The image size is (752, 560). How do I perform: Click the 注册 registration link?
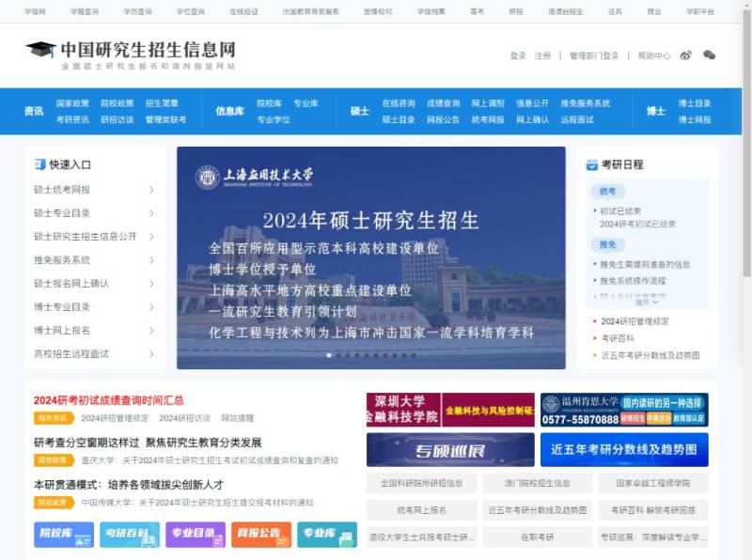(543, 56)
